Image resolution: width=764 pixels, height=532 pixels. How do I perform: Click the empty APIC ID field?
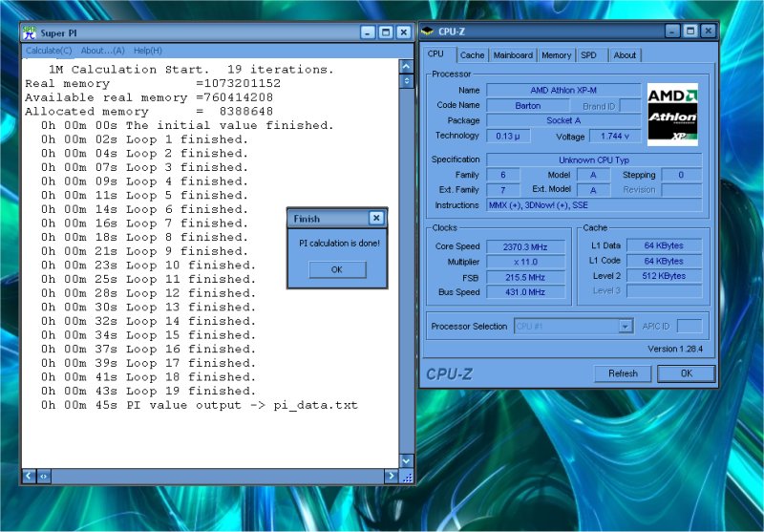point(690,326)
